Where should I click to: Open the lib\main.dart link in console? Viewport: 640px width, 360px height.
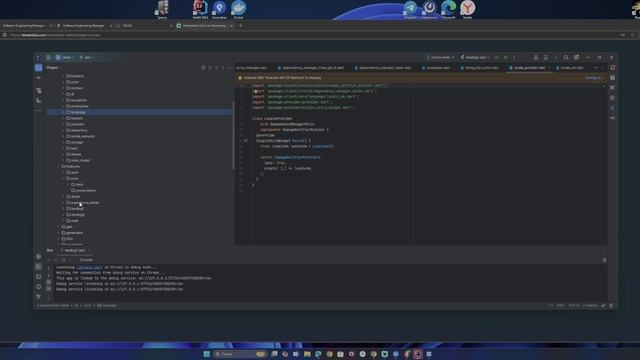pyautogui.click(x=89, y=267)
